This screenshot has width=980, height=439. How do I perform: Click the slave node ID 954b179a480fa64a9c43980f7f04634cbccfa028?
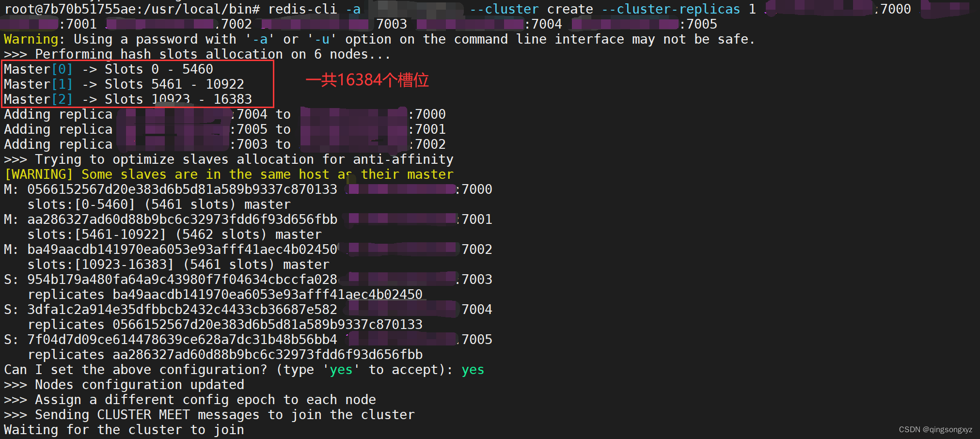pyautogui.click(x=182, y=280)
